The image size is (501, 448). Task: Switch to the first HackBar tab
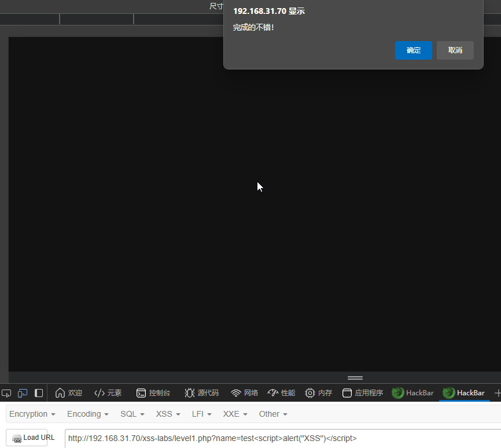pos(413,393)
